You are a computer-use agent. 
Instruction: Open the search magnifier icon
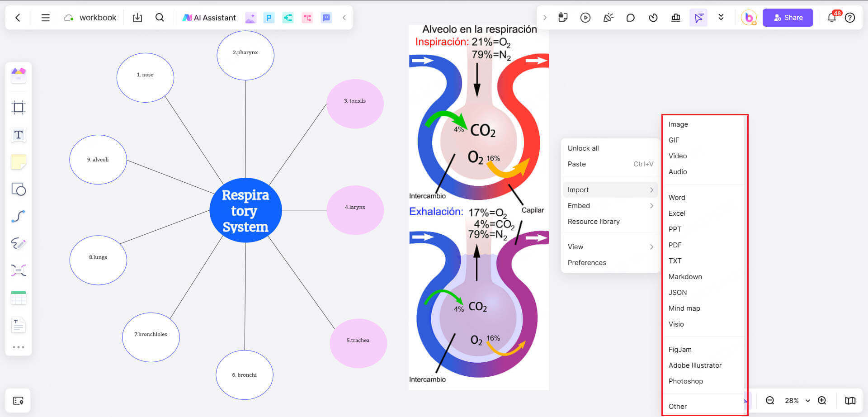[160, 18]
